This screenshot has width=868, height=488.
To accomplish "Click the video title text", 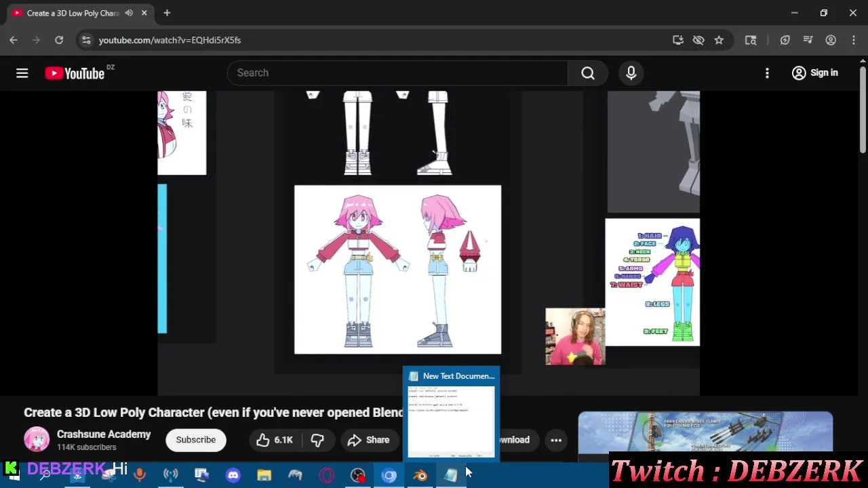I will (214, 413).
